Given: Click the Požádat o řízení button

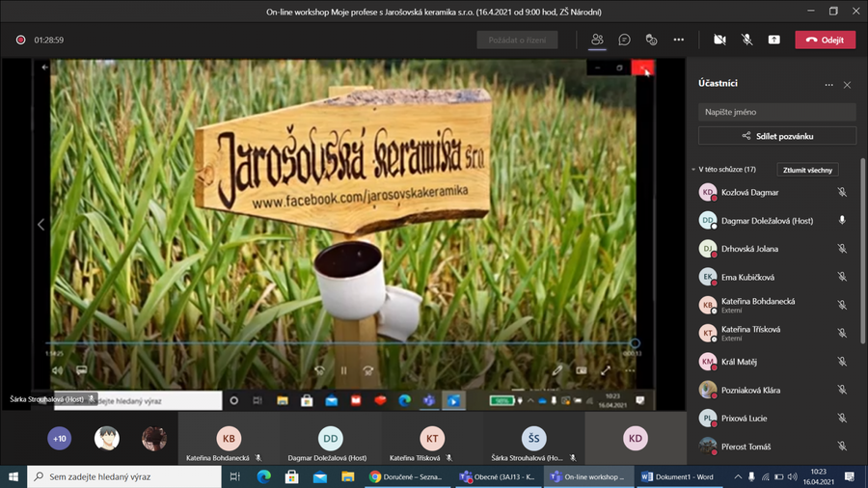Looking at the screenshot, I should pyautogui.click(x=517, y=40).
